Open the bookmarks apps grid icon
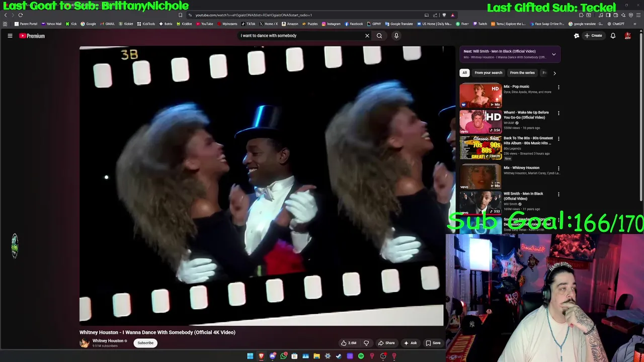644x362 pixels. point(5,24)
